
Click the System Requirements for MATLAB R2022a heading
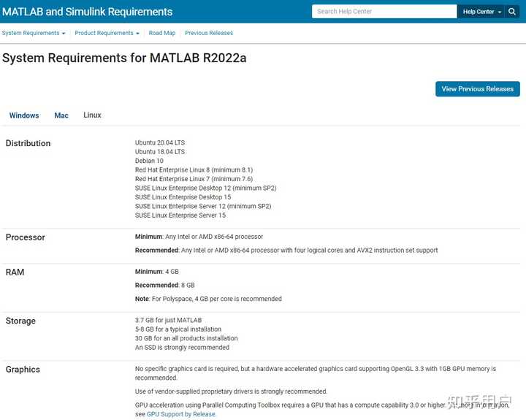pos(124,58)
